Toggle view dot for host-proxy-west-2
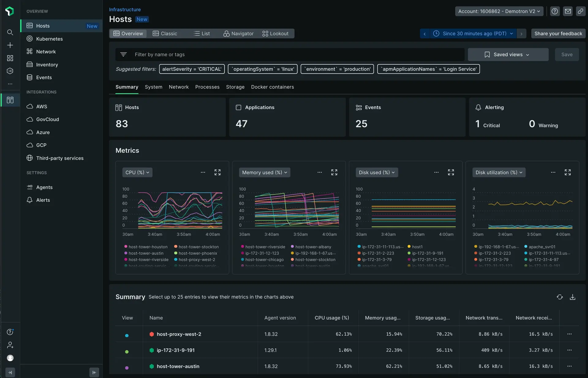This screenshot has height=378, width=588. (127, 335)
